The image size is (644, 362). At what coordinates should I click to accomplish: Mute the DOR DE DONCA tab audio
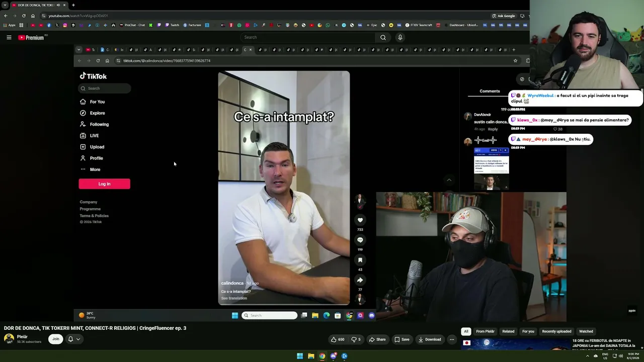58,5
